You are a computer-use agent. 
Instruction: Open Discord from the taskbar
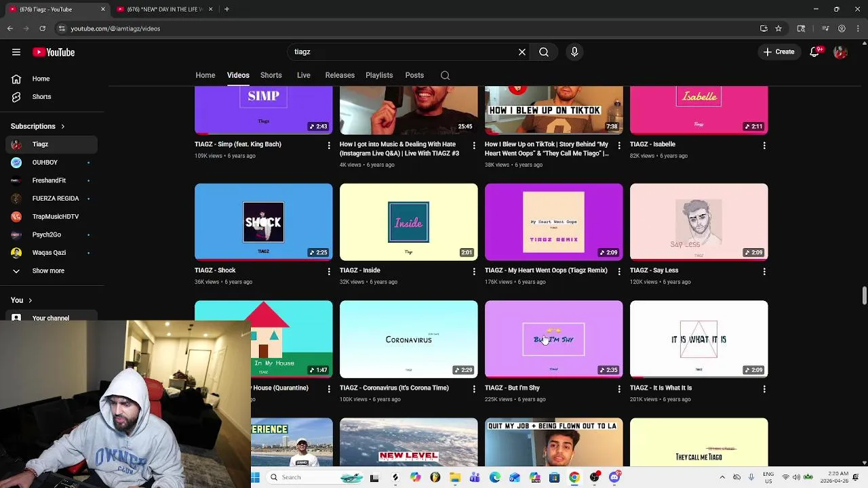614,477
